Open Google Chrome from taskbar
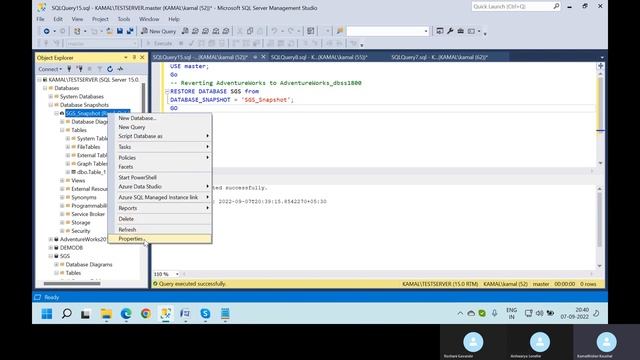The height and width of the screenshot is (360, 640). pyautogui.click(x=146, y=313)
